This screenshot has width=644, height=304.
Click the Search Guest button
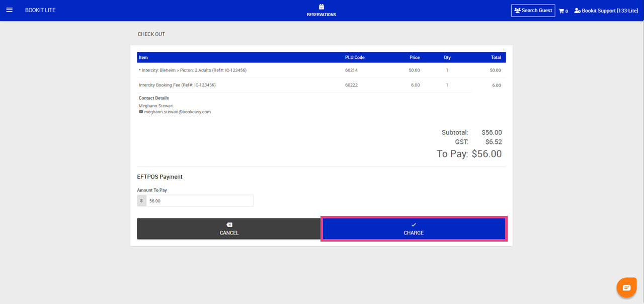[533, 11]
